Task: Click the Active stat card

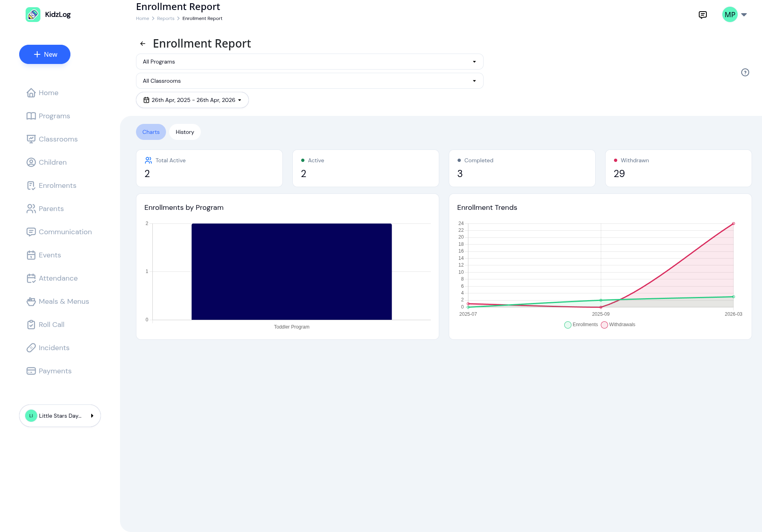Action: pos(366,168)
